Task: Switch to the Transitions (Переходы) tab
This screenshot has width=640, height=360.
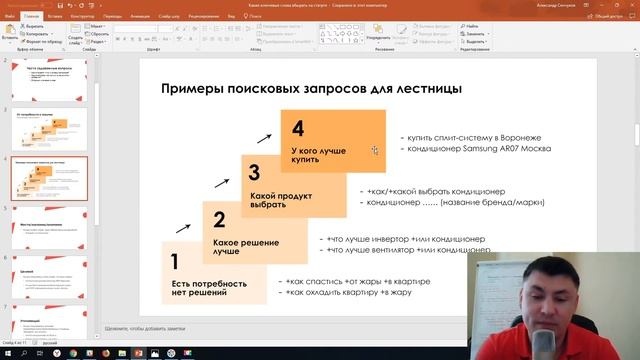Action: pos(112,16)
